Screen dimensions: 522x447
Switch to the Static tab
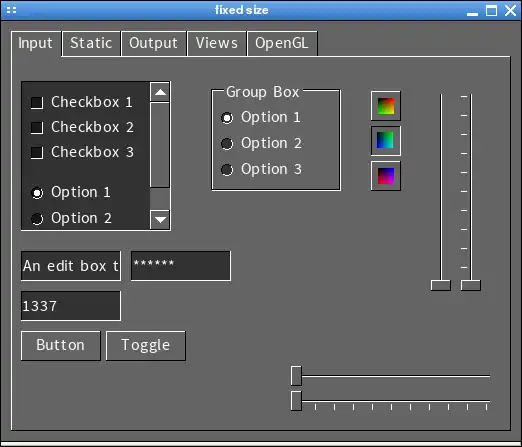click(x=91, y=43)
